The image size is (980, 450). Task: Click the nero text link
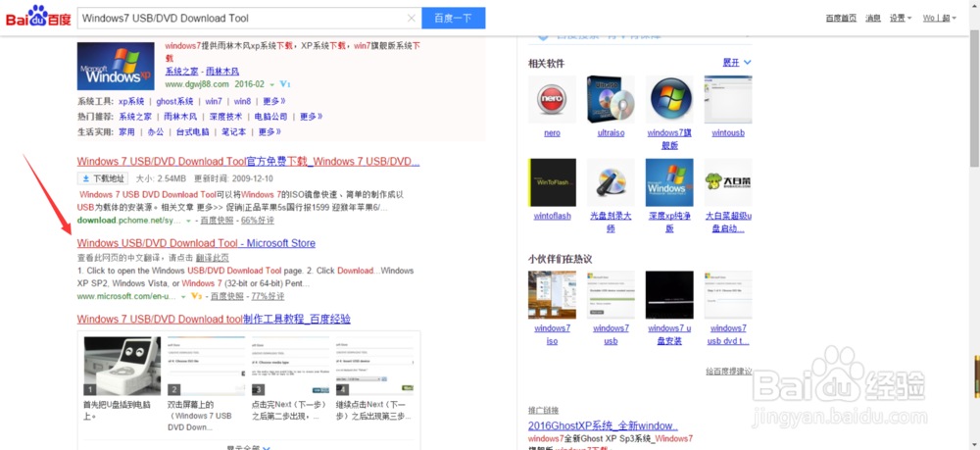click(552, 133)
